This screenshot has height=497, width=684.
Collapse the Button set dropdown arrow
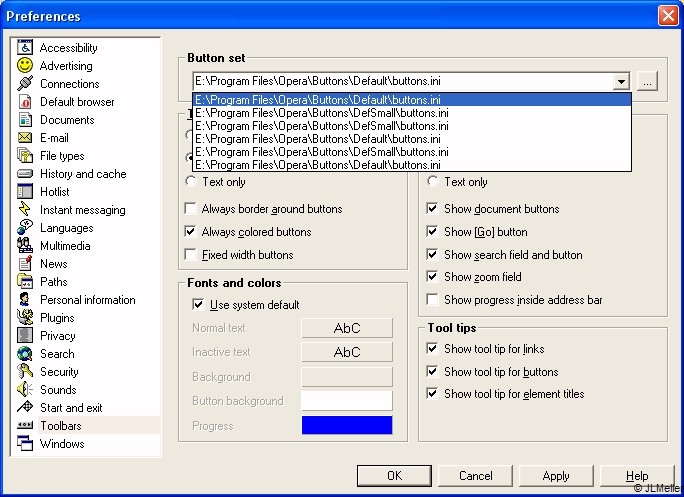pos(621,81)
